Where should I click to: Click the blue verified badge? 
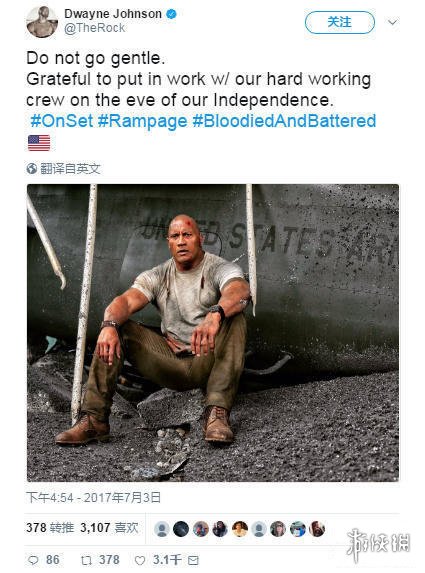coord(171,14)
